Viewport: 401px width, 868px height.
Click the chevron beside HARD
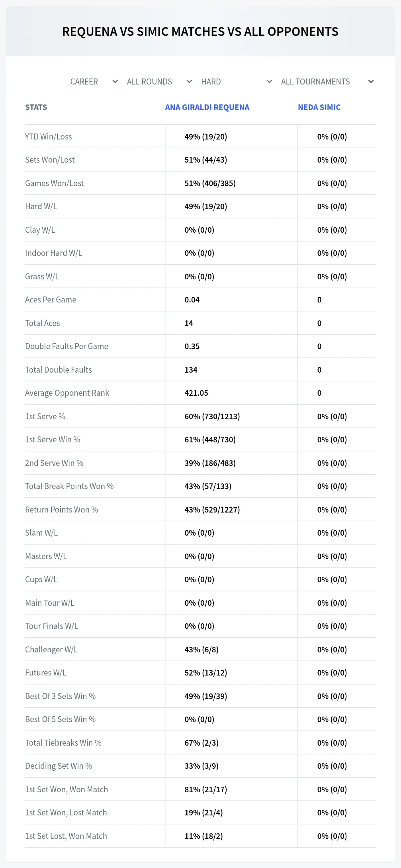pyautogui.click(x=269, y=82)
